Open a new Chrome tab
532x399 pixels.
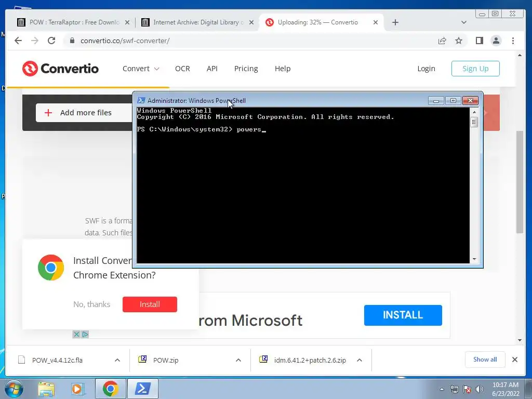tap(395, 22)
